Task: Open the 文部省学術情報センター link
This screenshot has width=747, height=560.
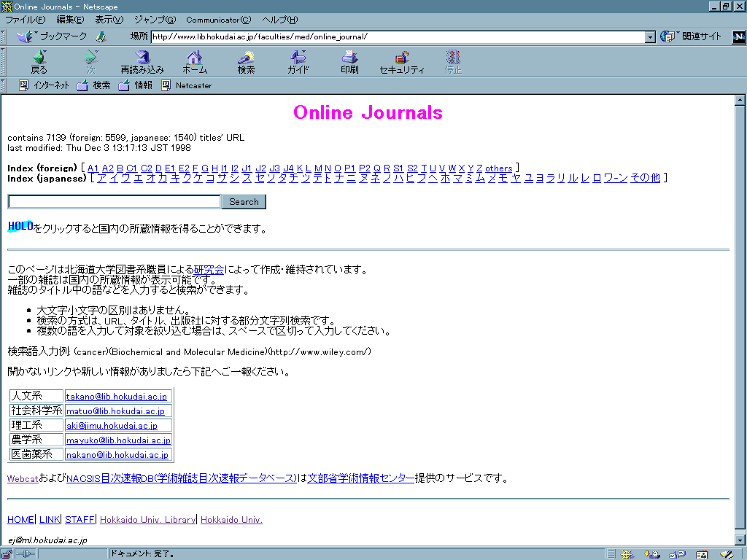Action: (361, 478)
